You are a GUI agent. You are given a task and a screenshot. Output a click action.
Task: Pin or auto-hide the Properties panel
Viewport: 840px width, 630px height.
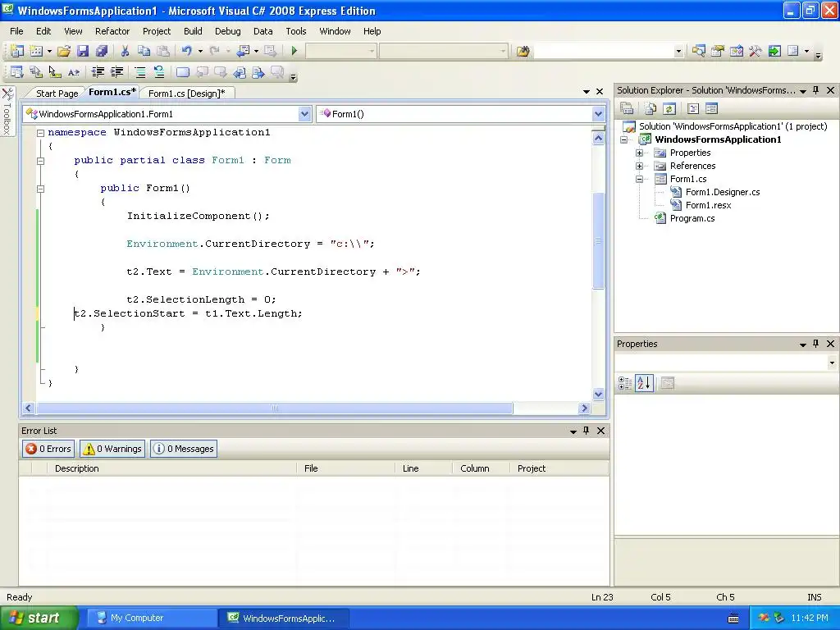coord(816,344)
